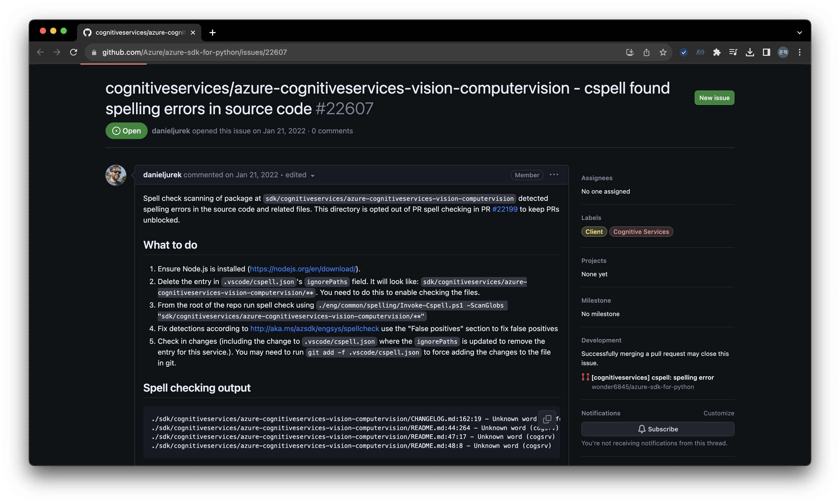The width and height of the screenshot is (840, 504).
Task: Select the Client label
Action: pos(594,232)
